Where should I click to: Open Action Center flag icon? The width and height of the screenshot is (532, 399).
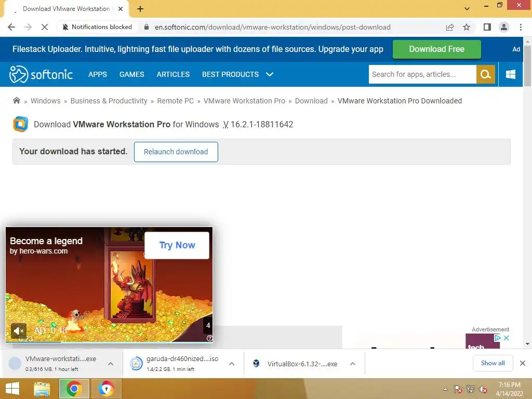(458, 389)
